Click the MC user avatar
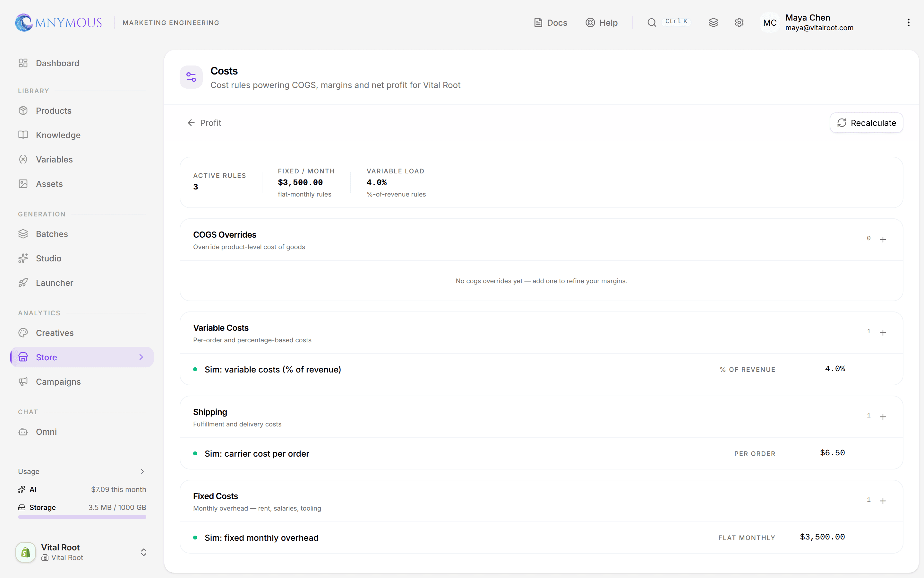The width and height of the screenshot is (924, 578). [769, 22]
